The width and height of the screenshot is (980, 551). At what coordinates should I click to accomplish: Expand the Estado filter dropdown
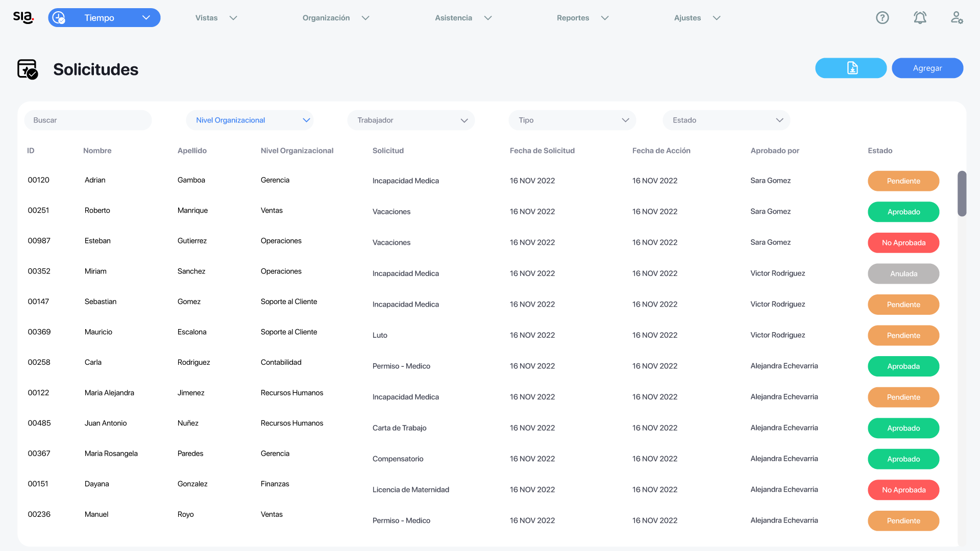pos(726,120)
